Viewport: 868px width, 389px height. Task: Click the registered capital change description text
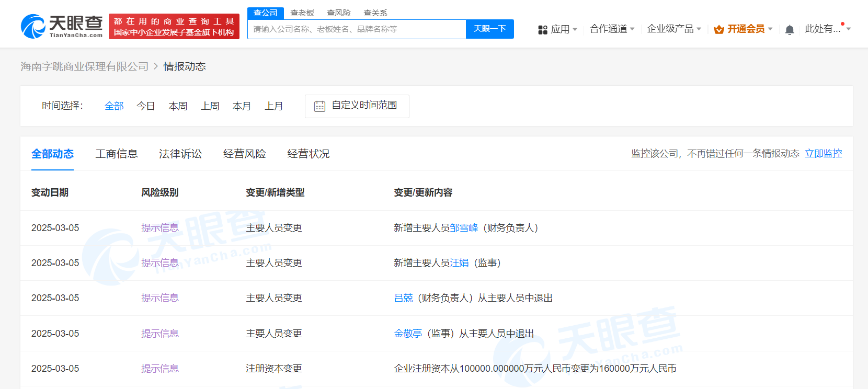tap(535, 369)
